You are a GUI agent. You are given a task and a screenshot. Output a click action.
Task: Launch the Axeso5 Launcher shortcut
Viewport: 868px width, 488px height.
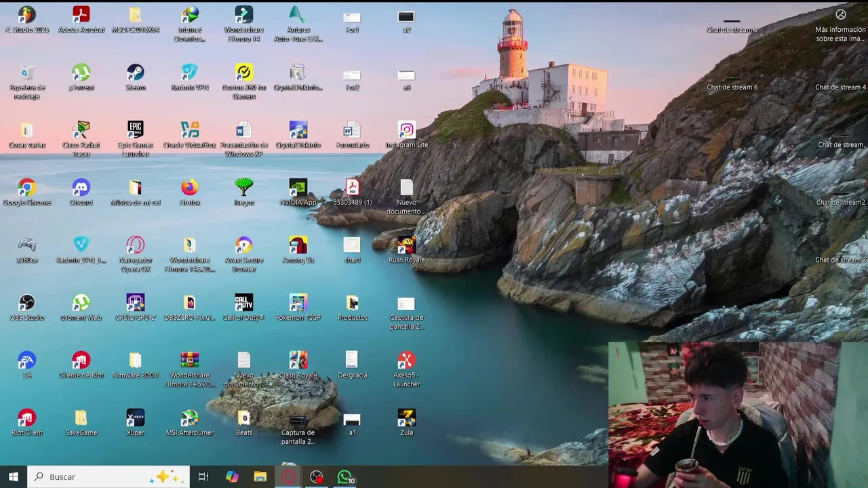tap(407, 369)
